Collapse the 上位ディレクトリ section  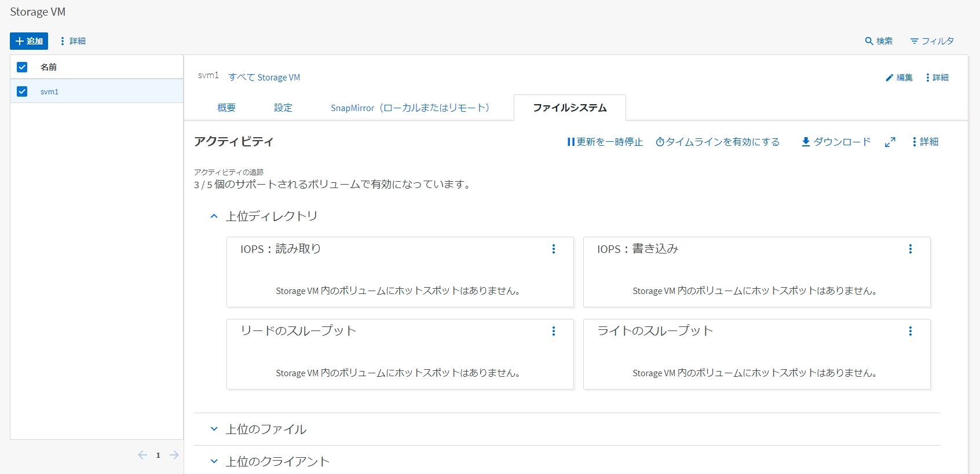pos(214,216)
